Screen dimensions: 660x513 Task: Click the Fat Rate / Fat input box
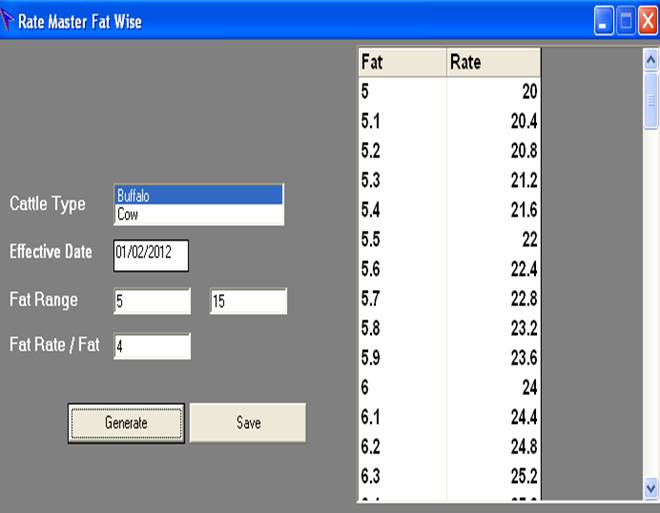151,347
